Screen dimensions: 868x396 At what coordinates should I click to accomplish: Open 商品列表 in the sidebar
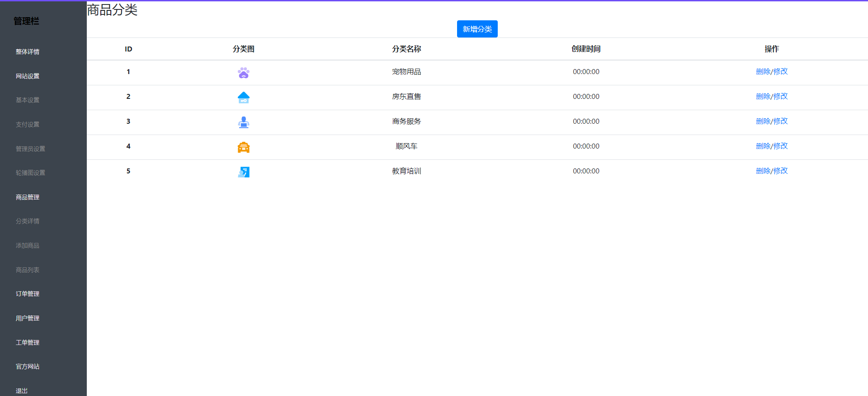tap(28, 270)
